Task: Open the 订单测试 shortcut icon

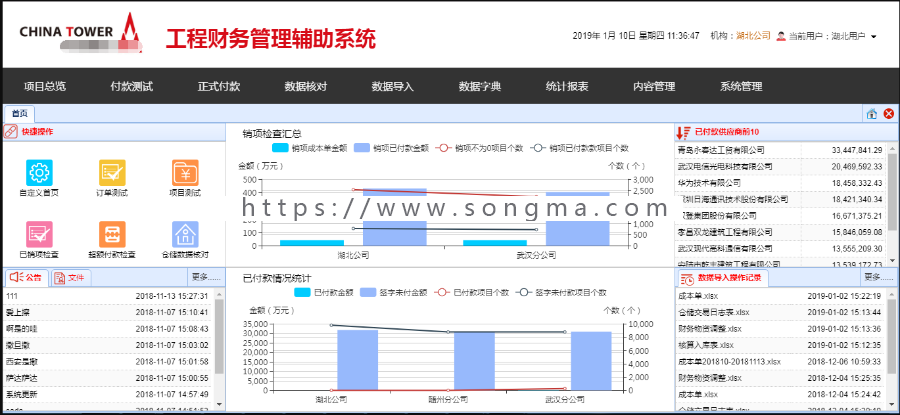Action: click(x=112, y=172)
